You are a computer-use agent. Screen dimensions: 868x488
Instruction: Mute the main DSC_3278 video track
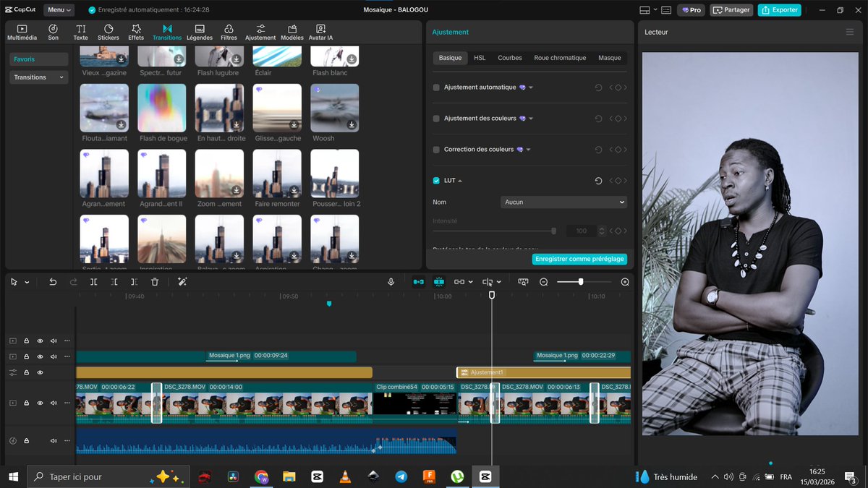(x=54, y=403)
